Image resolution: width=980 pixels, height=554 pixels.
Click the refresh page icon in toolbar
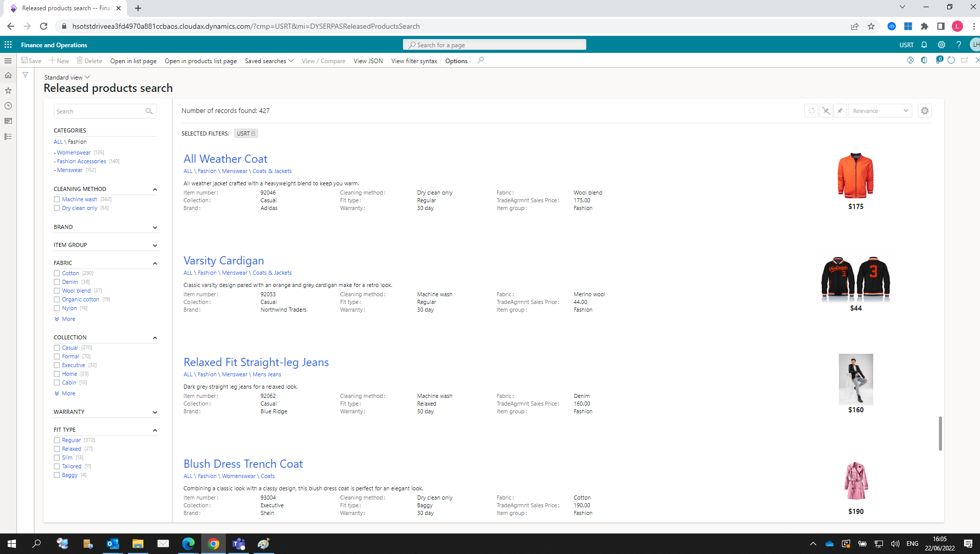951,61
